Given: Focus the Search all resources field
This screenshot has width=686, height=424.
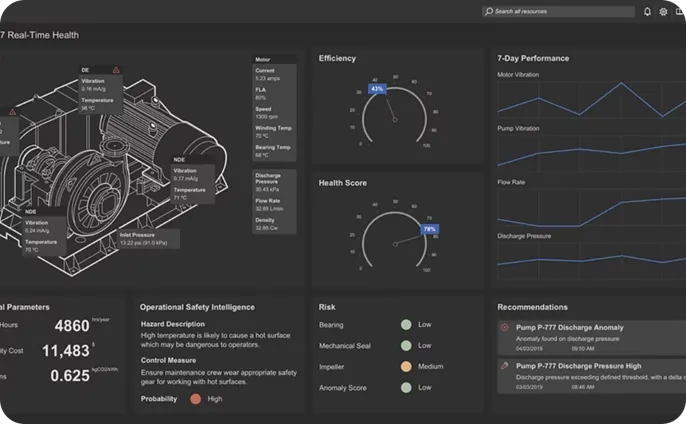Looking at the screenshot, I should coord(558,11).
